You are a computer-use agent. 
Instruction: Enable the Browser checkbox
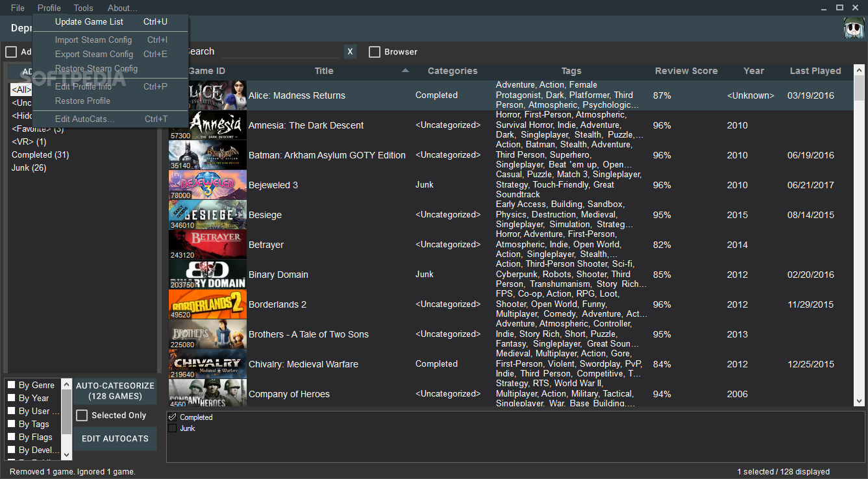pos(375,52)
